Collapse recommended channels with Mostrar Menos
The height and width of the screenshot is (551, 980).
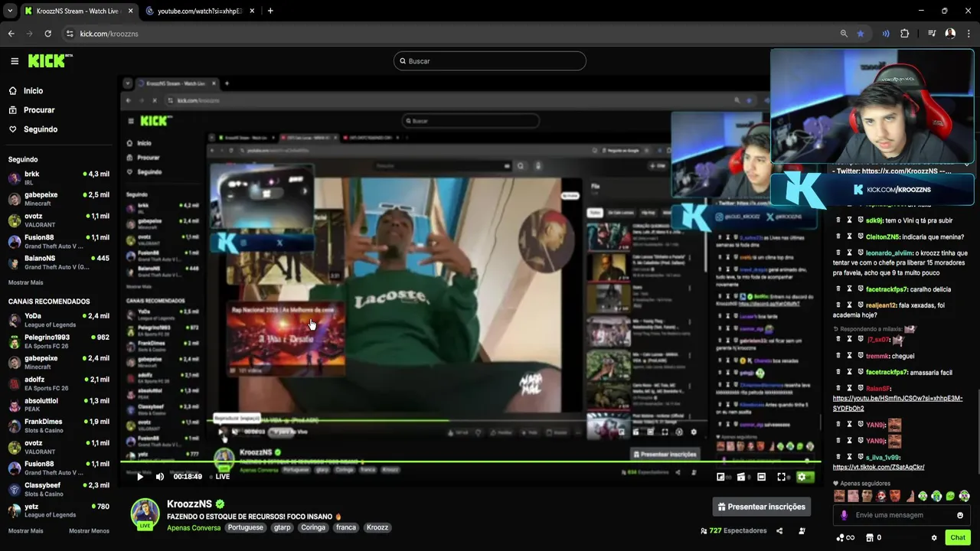[89, 531]
